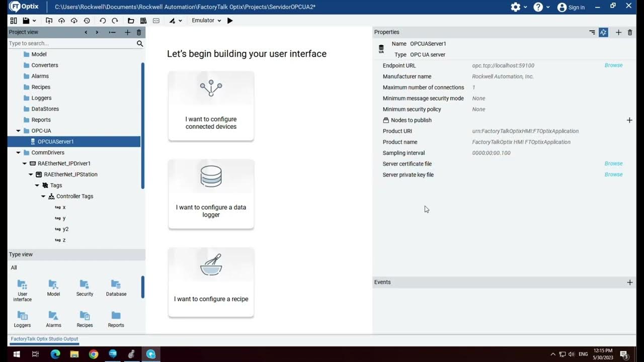Redo the last action
Image resolution: width=644 pixels, height=362 pixels.
click(115, 21)
